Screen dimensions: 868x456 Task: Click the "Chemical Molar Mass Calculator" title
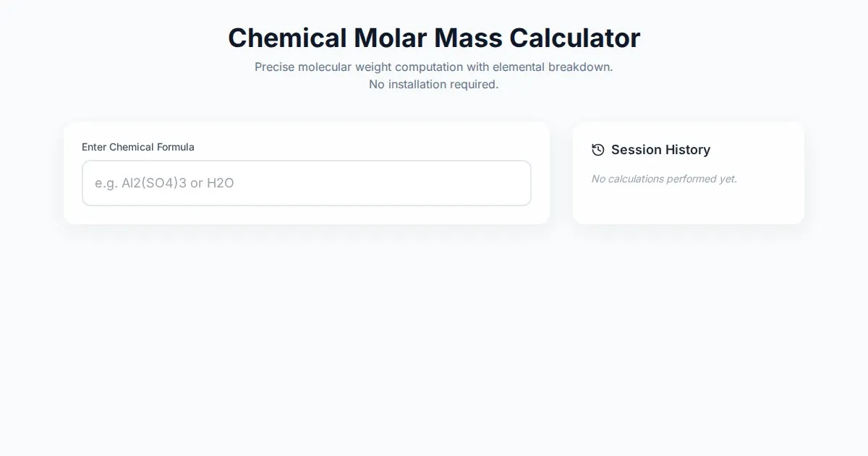point(433,38)
